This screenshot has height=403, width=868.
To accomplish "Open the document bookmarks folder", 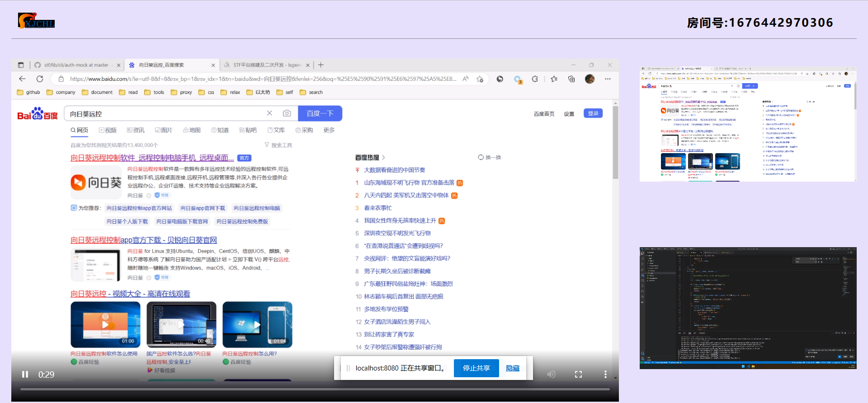I will (97, 92).
